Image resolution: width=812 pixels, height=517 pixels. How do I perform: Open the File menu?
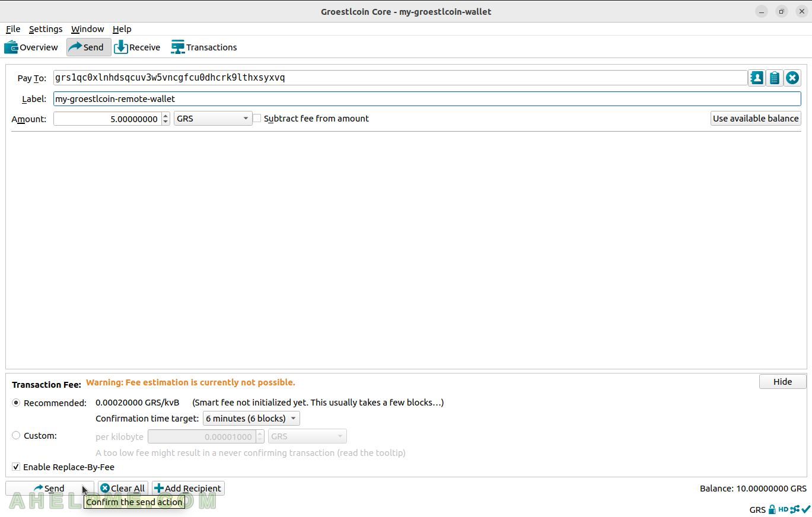13,29
